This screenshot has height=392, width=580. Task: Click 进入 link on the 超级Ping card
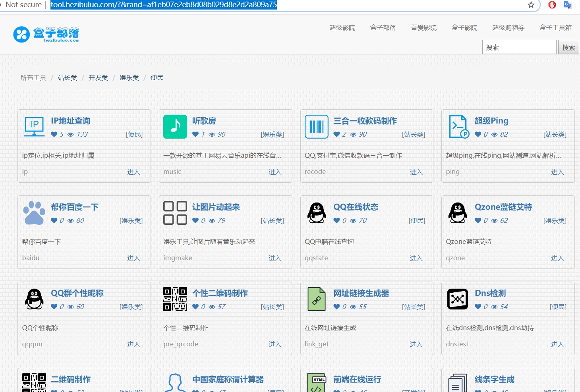[x=557, y=172]
